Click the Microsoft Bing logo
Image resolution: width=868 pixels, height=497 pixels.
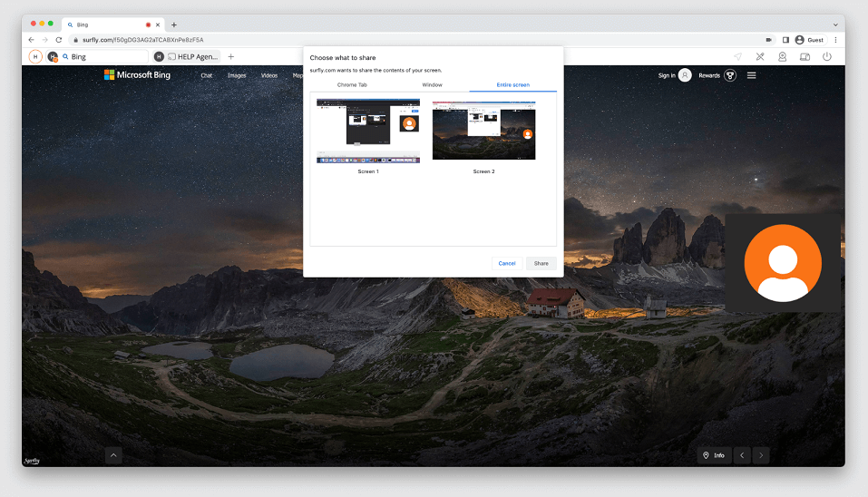click(137, 74)
